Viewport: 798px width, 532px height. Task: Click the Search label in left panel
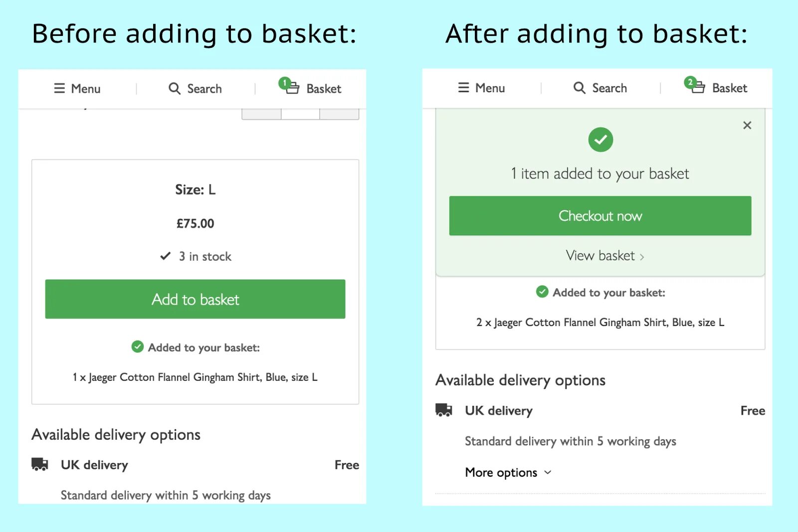click(204, 89)
